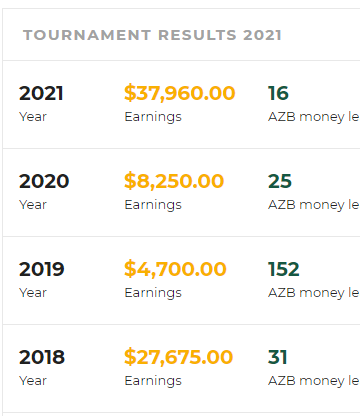360x416 pixels.
Task: Click Earnings label under $27,675.00
Action: [153, 381]
